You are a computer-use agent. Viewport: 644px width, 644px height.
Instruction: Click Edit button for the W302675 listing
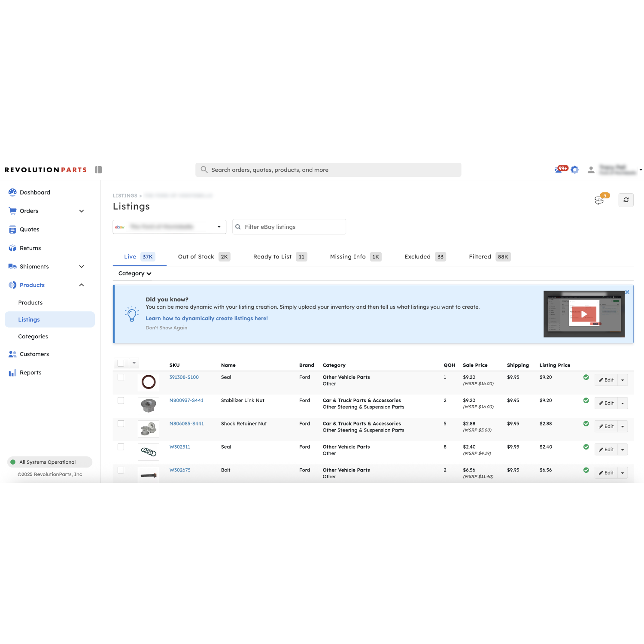pyautogui.click(x=606, y=473)
